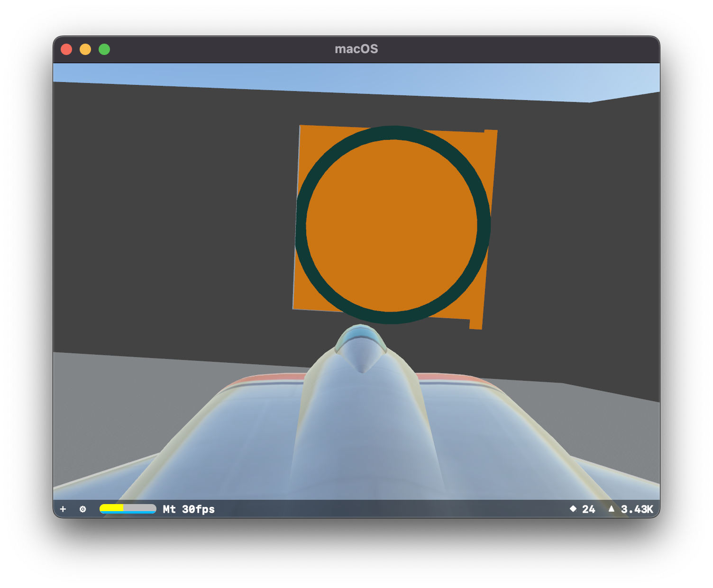This screenshot has width=713, height=588.
Task: Click the 'macOS' window title
Action: click(x=356, y=49)
